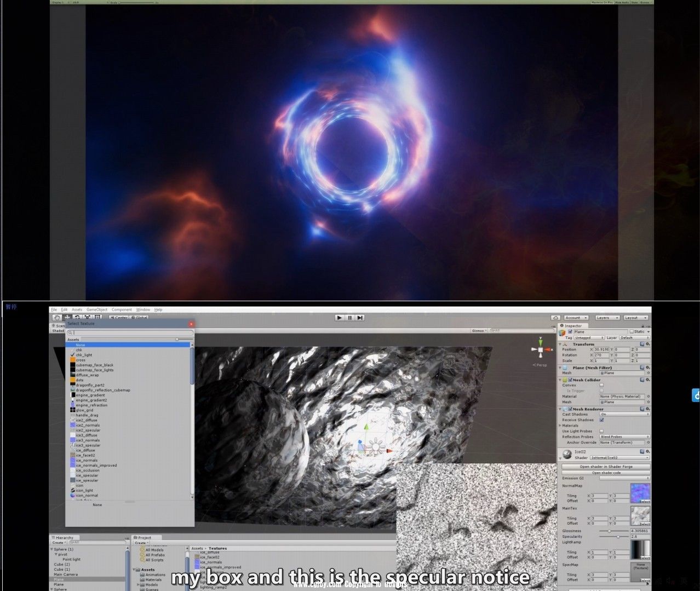The image size is (700, 591).
Task: Open the Component menu
Action: (x=122, y=309)
